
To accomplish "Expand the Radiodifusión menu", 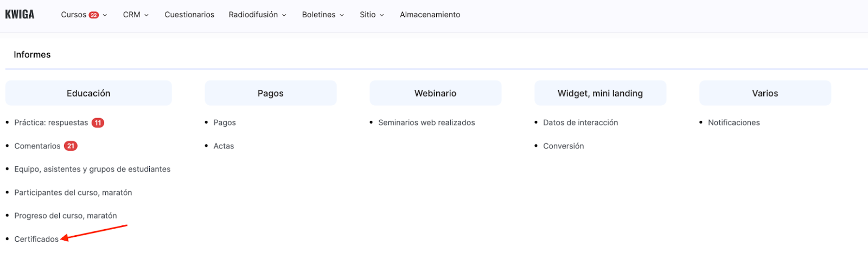I will tap(257, 15).
